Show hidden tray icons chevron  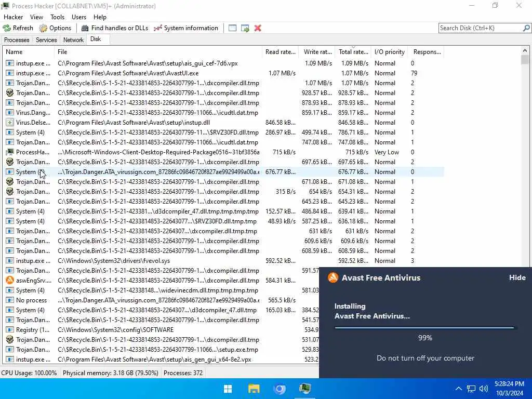click(458, 389)
